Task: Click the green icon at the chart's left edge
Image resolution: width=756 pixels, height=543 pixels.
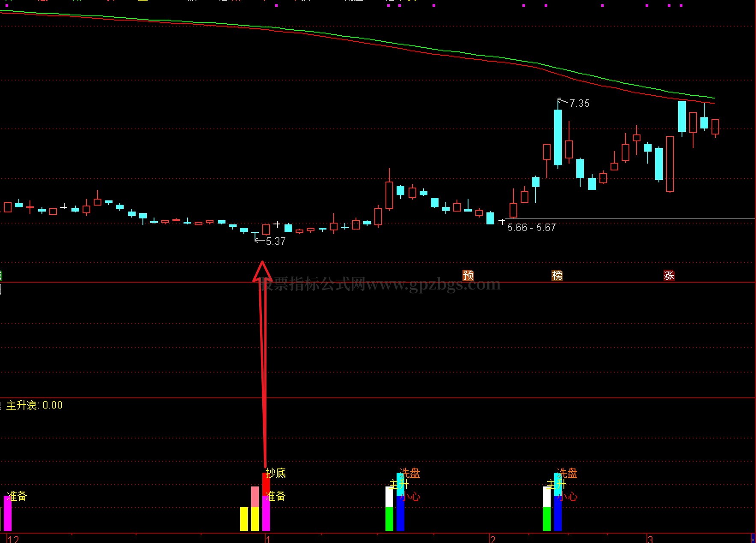Action: click(1, 275)
